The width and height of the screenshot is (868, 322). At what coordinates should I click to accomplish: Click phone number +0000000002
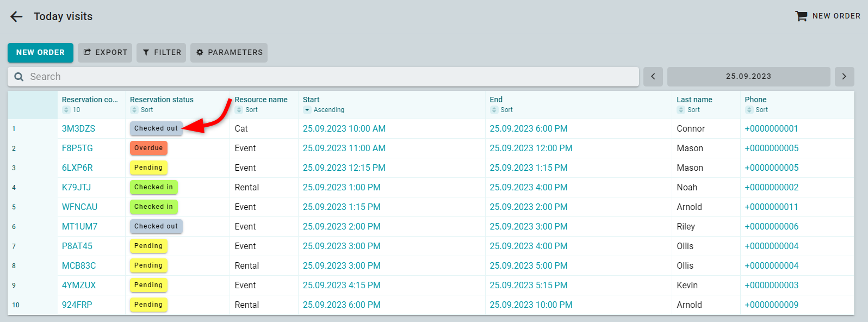[x=772, y=188]
